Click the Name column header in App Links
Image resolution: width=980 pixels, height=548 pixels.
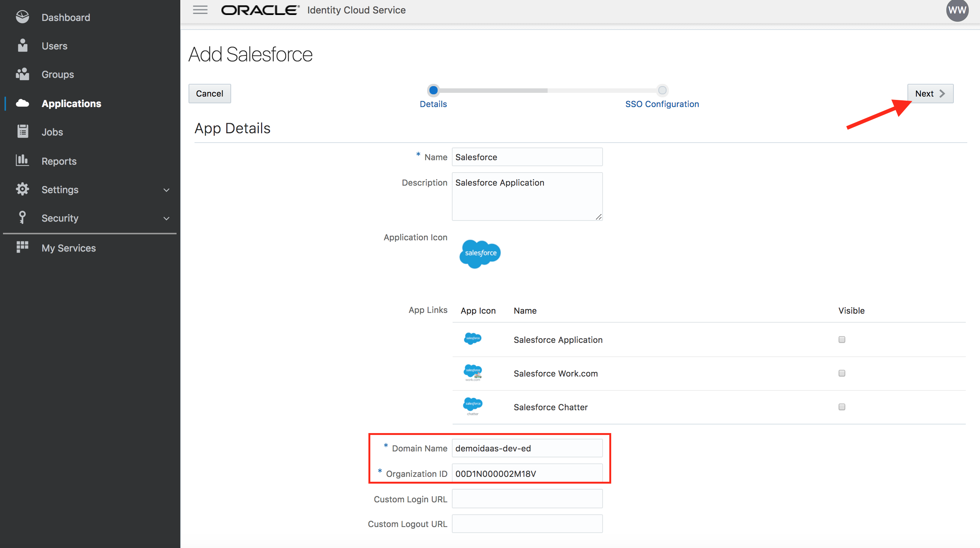pyautogui.click(x=525, y=311)
